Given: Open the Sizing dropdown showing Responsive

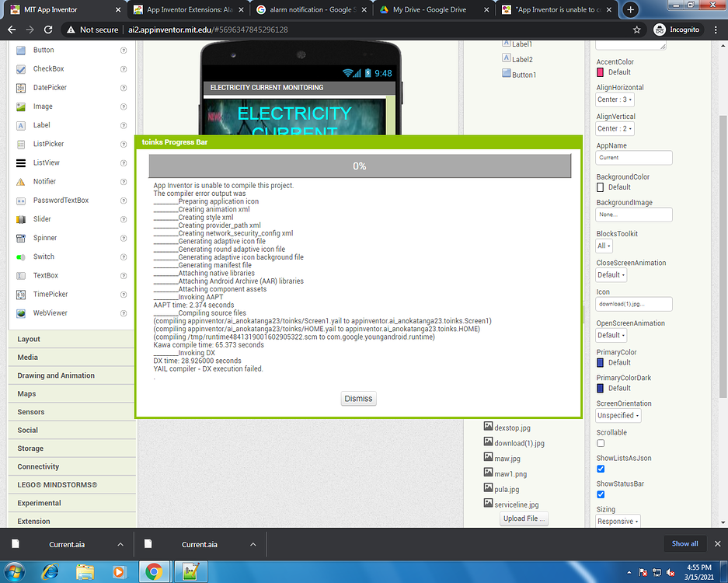Looking at the screenshot, I should 618,522.
